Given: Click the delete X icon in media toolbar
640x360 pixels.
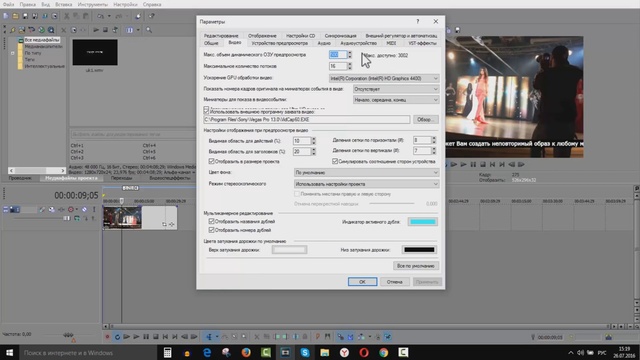Looking at the screenshot, I should 63,30.
